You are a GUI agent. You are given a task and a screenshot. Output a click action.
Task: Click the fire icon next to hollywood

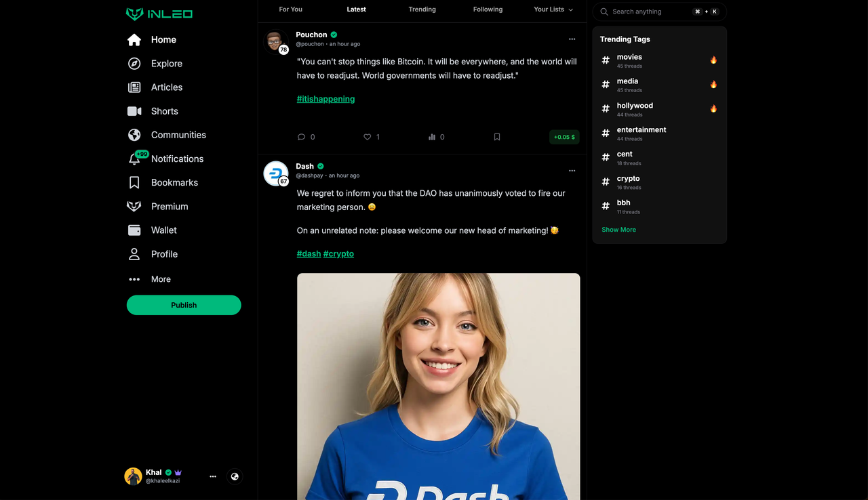[713, 108]
